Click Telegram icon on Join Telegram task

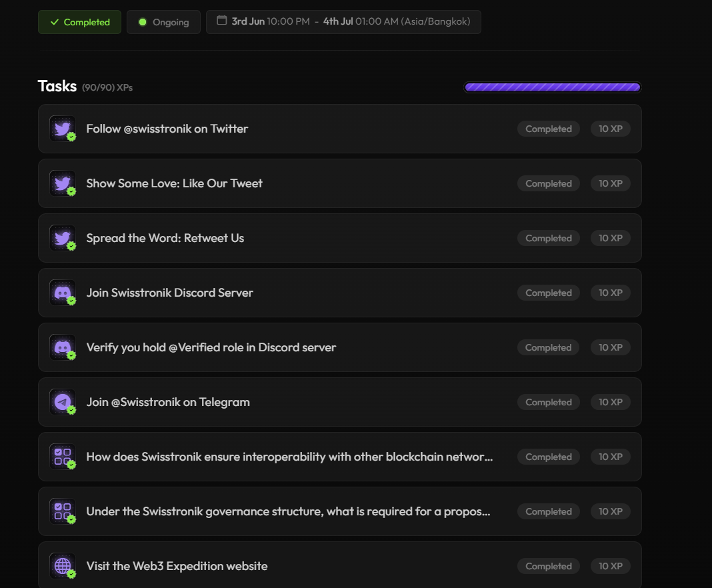(x=63, y=402)
